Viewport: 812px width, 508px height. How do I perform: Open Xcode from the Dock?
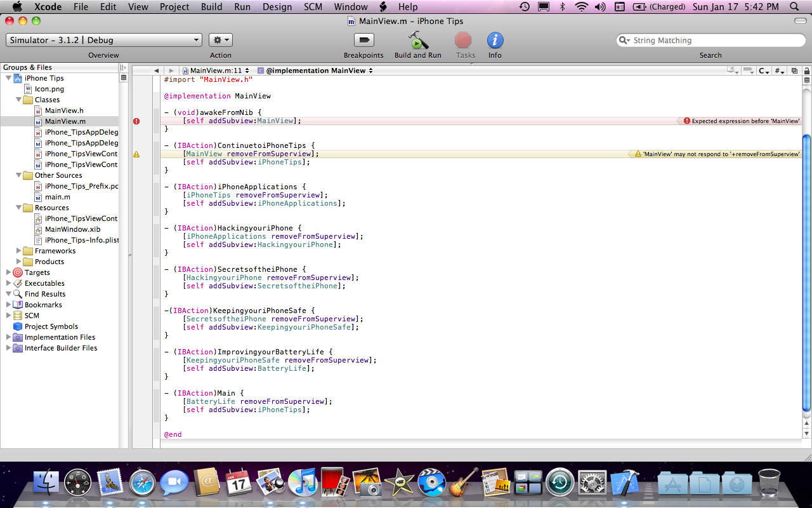coord(624,483)
